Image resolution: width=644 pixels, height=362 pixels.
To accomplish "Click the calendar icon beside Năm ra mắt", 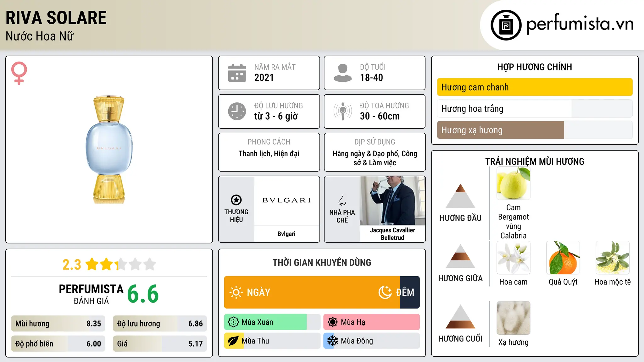I will pyautogui.click(x=237, y=73).
